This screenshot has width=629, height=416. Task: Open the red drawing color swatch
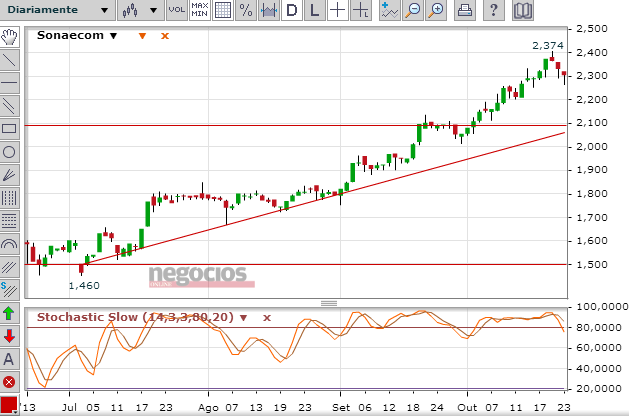tap(9, 405)
